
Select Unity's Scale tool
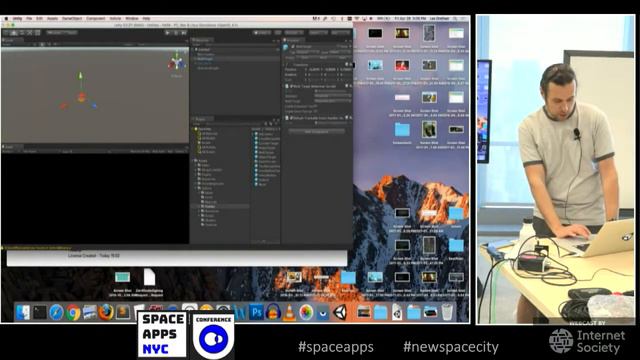click(30, 33)
